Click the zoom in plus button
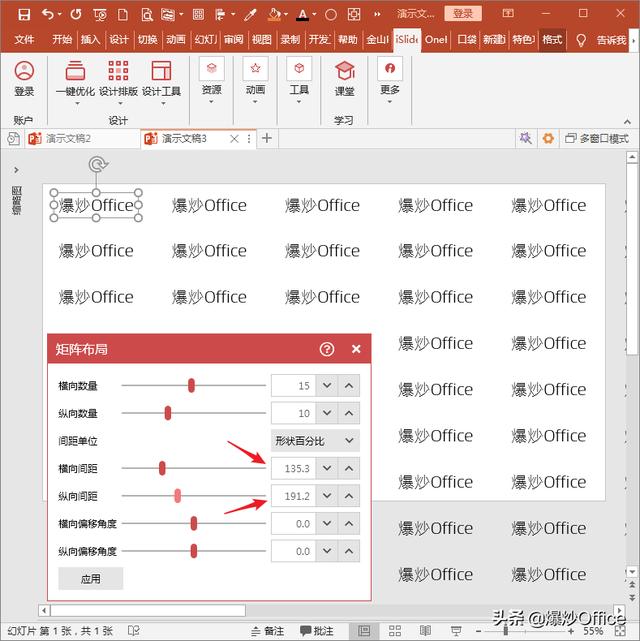Image resolution: width=640 pixels, height=641 pixels. pyautogui.click(x=571, y=631)
